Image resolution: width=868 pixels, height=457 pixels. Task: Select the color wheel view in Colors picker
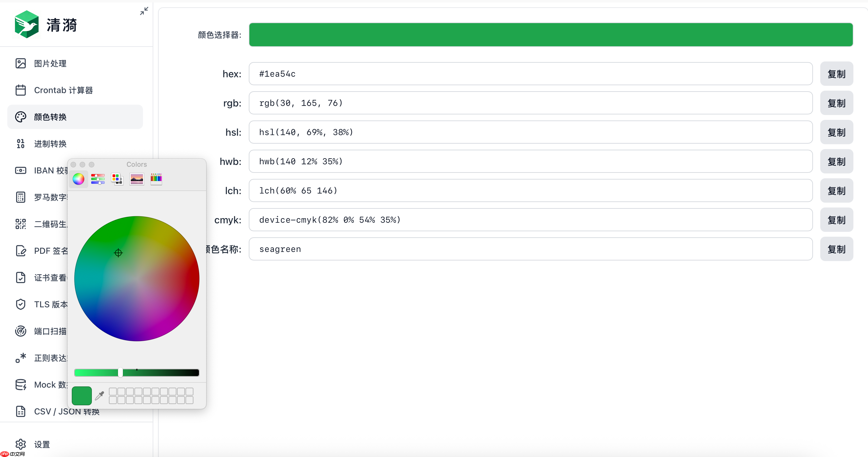pos(78,179)
